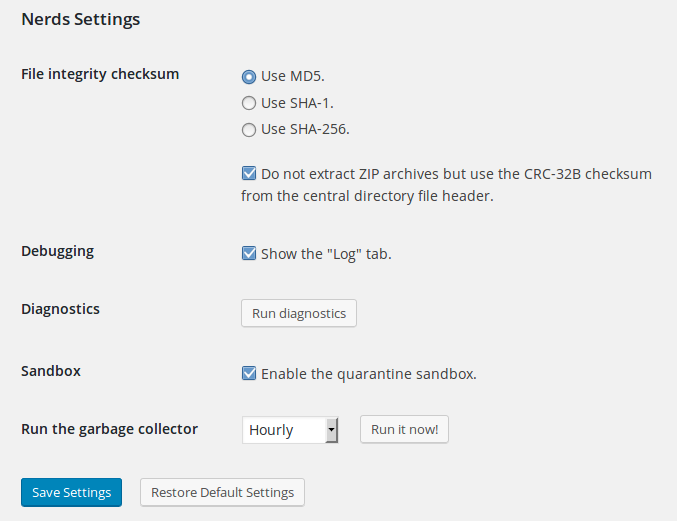Save the settings with "Save Settings"

pos(71,492)
